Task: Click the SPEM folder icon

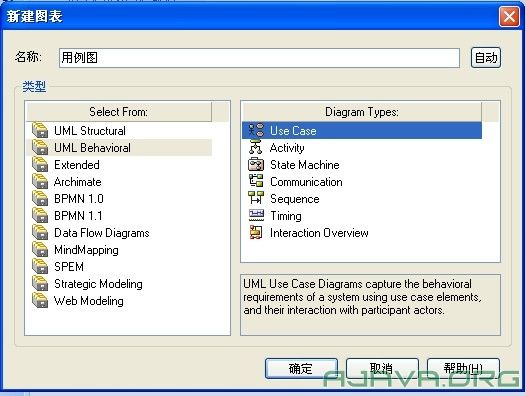Action: tap(40, 266)
